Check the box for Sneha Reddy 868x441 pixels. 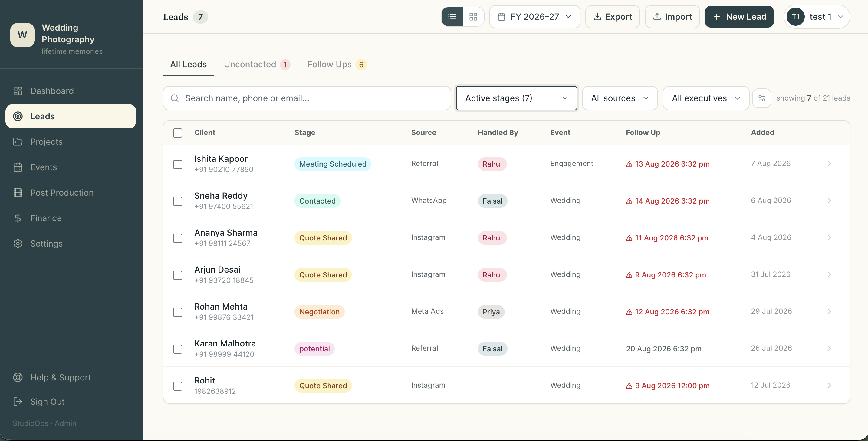[x=178, y=201]
